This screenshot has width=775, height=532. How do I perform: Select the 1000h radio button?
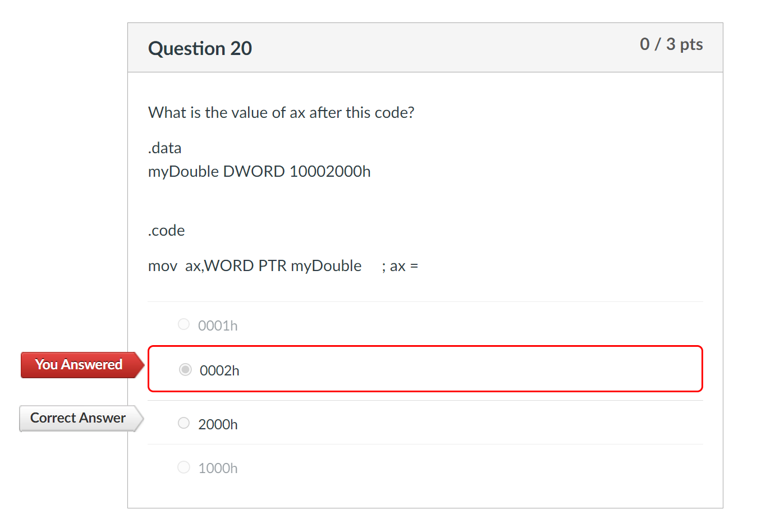(x=184, y=467)
